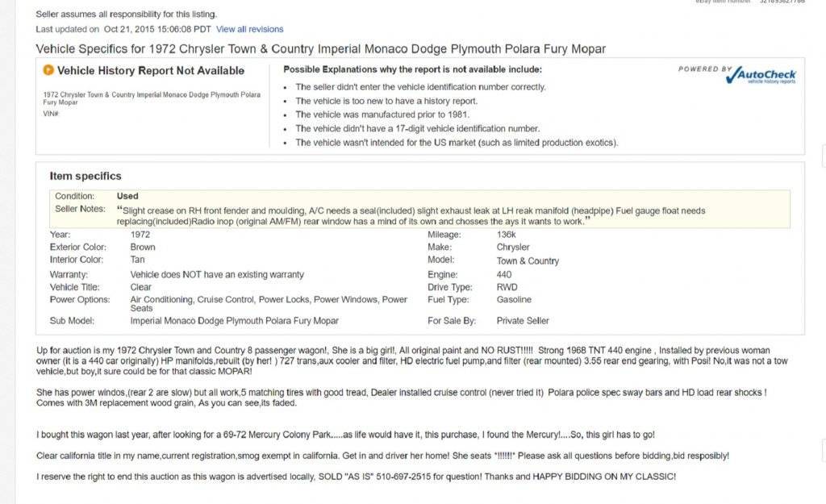Click the Power Options value list
This screenshot has width=826, height=504.
pyautogui.click(x=269, y=303)
